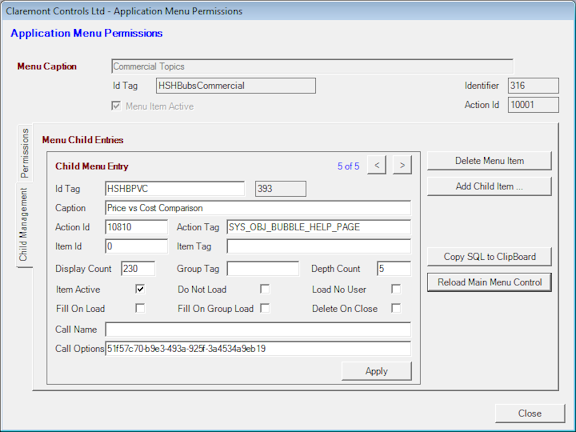Reload the Main Menu Control
The height and width of the screenshot is (432, 576).
pyautogui.click(x=489, y=282)
